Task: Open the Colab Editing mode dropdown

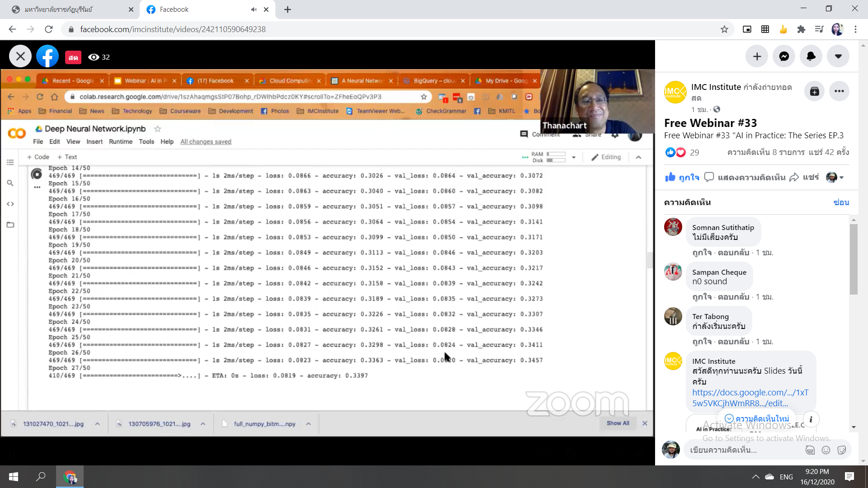Action: 606,157
